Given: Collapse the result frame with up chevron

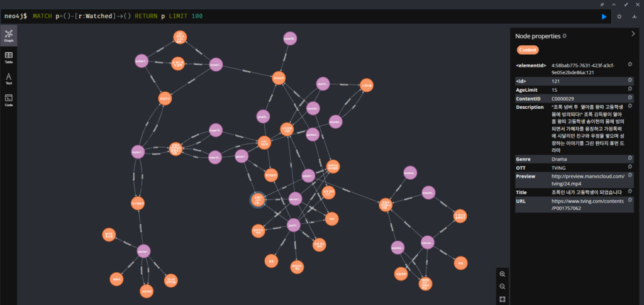Looking at the screenshot, I should (x=614, y=4).
